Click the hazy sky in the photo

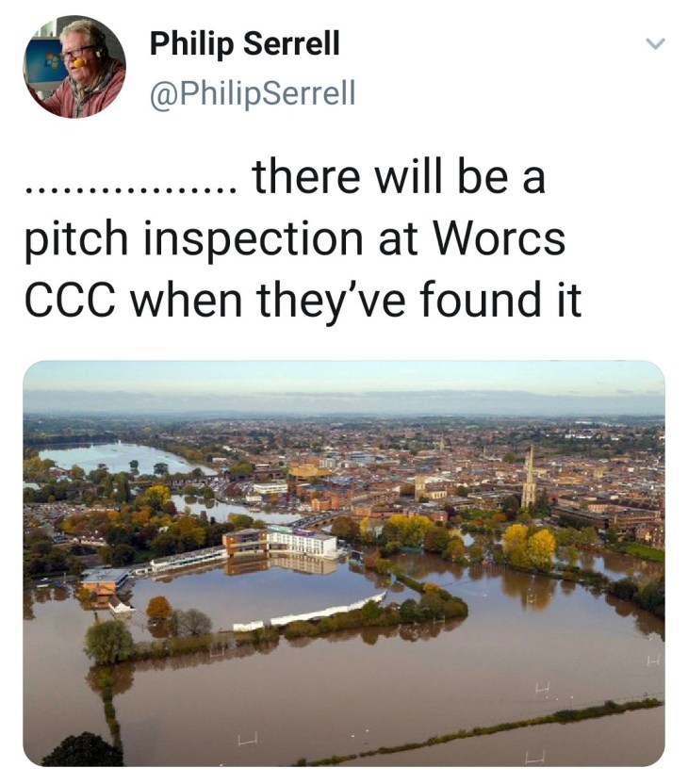(x=343, y=382)
